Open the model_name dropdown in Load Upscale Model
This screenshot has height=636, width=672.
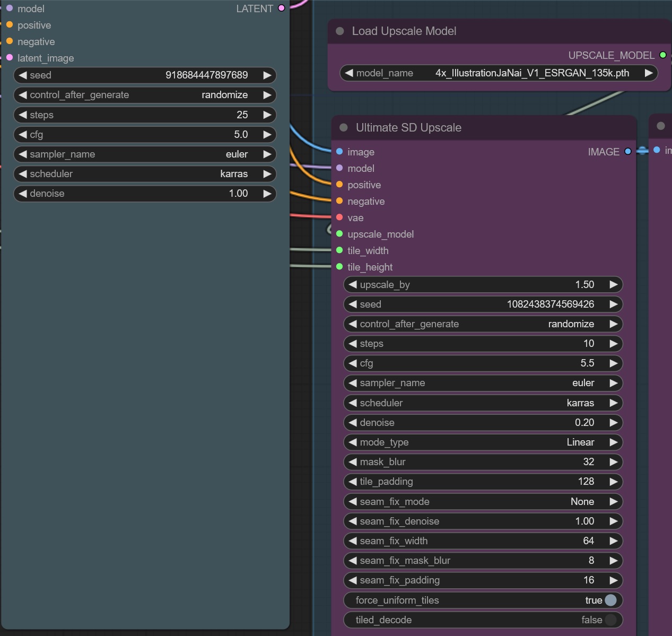(499, 73)
